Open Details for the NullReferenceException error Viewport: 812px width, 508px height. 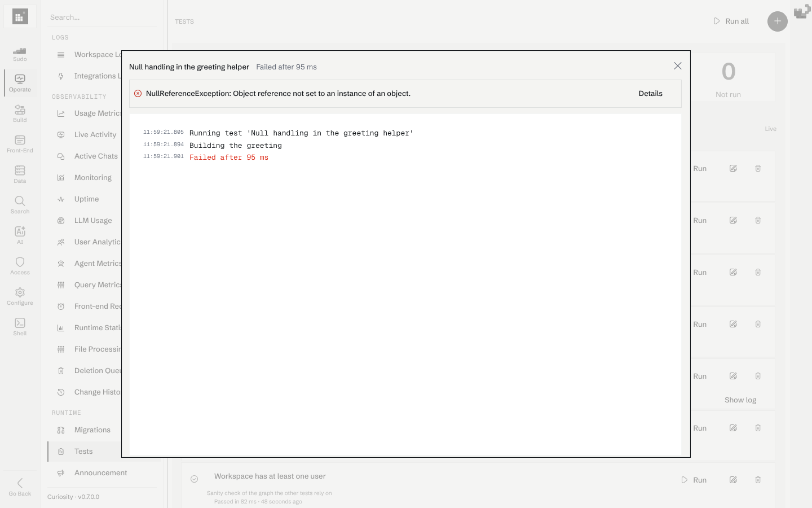(x=650, y=94)
